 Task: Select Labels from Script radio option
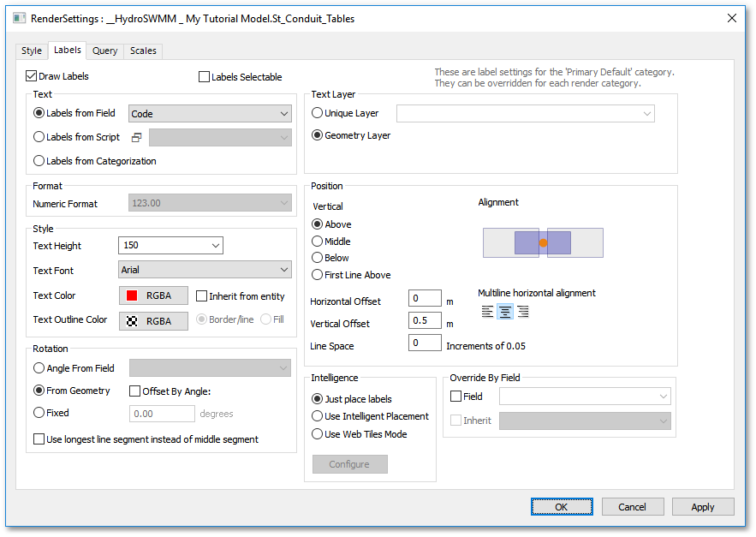pyautogui.click(x=39, y=137)
